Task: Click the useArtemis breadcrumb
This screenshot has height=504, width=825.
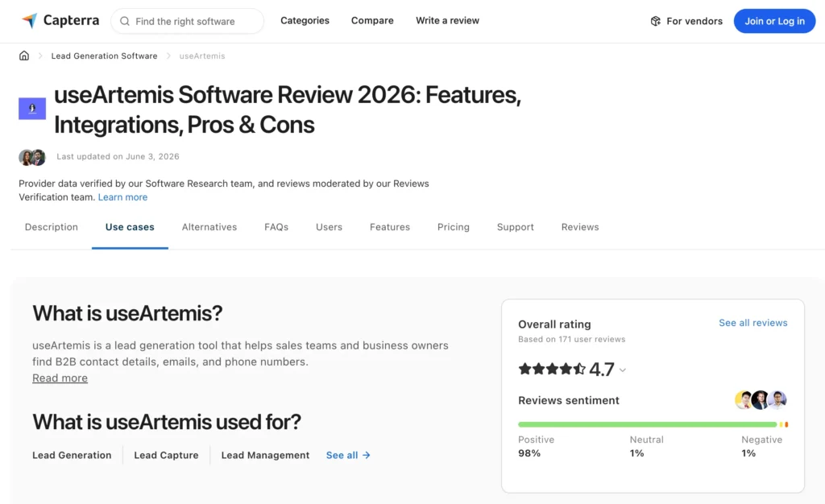Action: pyautogui.click(x=202, y=56)
